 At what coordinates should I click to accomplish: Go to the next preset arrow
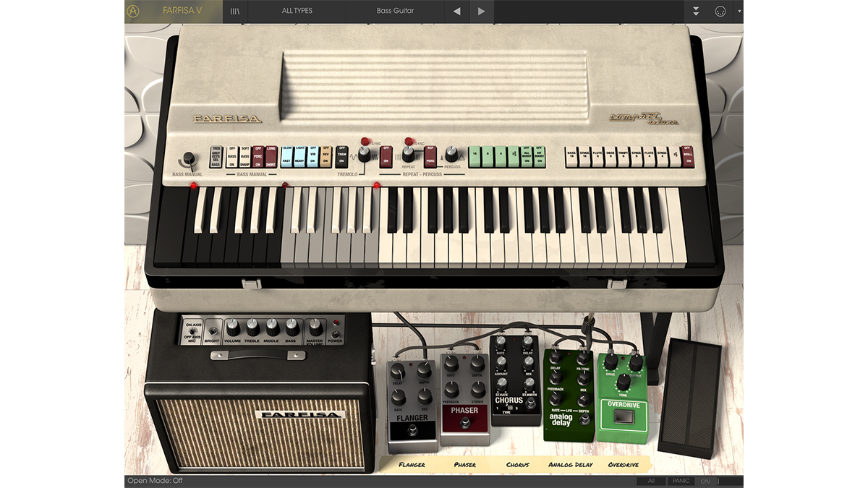[481, 11]
